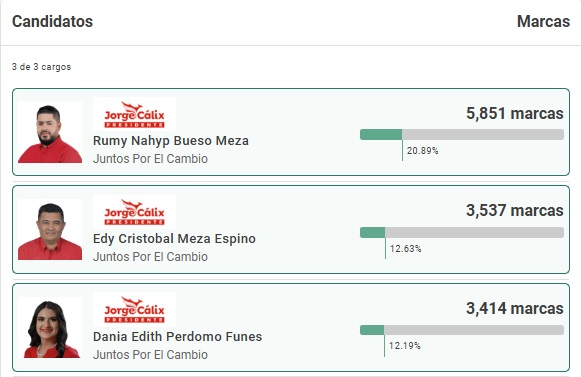Click Juntos Por El Cambio under Dania Edith
The height and width of the screenshot is (377, 581).
click(150, 355)
